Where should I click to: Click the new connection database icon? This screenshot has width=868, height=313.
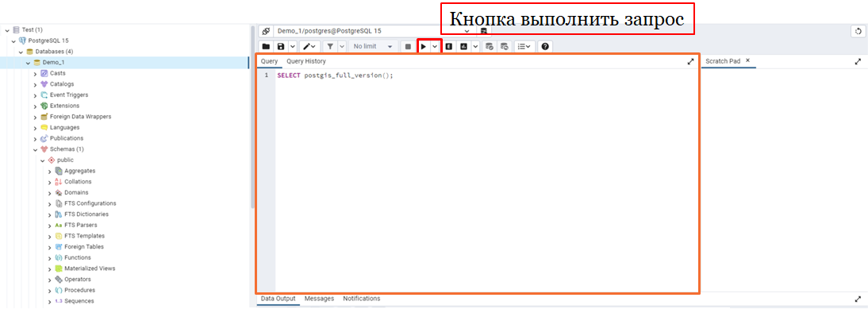484,31
